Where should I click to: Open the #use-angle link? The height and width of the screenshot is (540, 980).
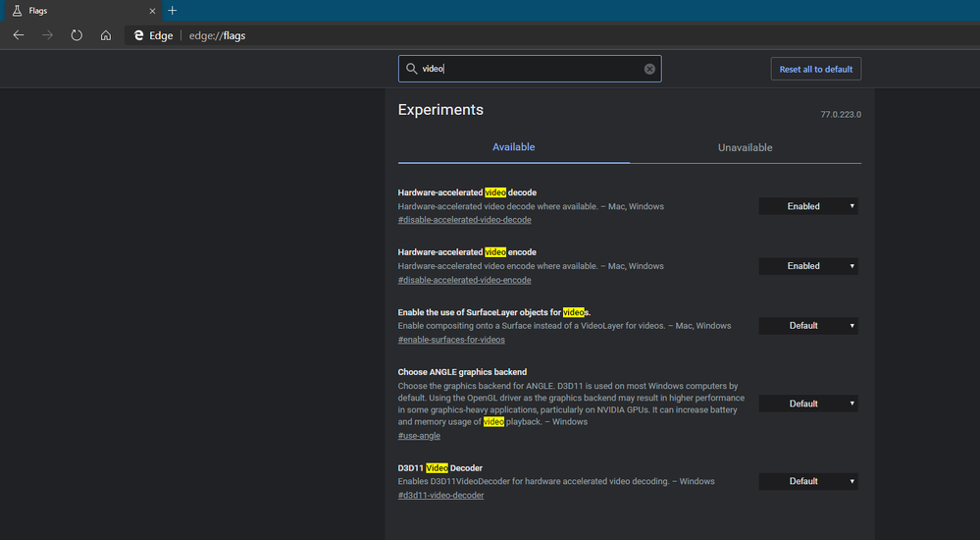click(419, 436)
